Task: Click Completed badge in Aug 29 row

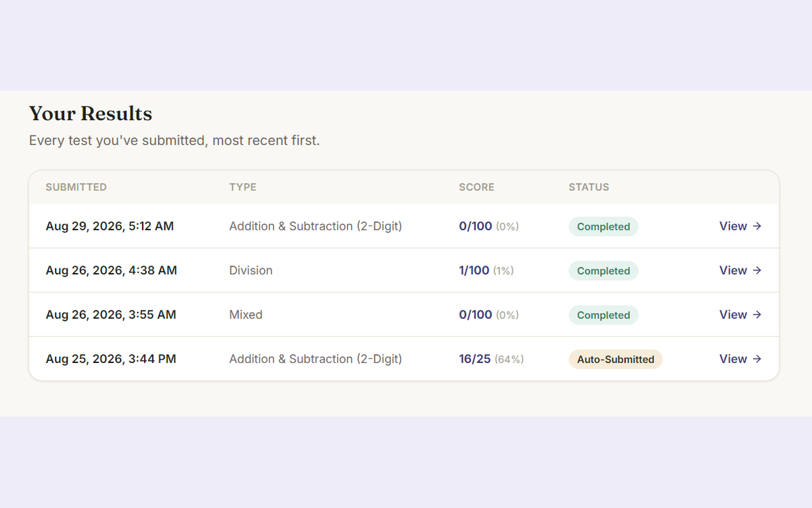Action: [603, 226]
